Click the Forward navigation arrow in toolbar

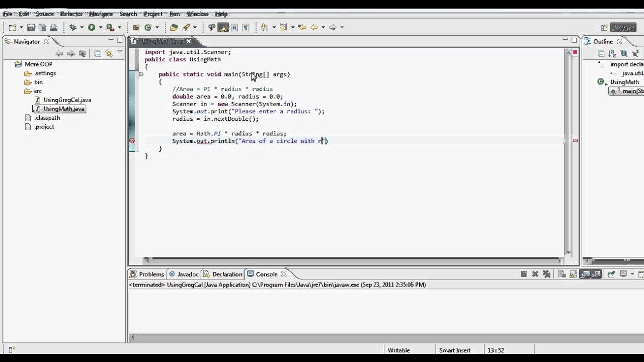click(x=332, y=28)
